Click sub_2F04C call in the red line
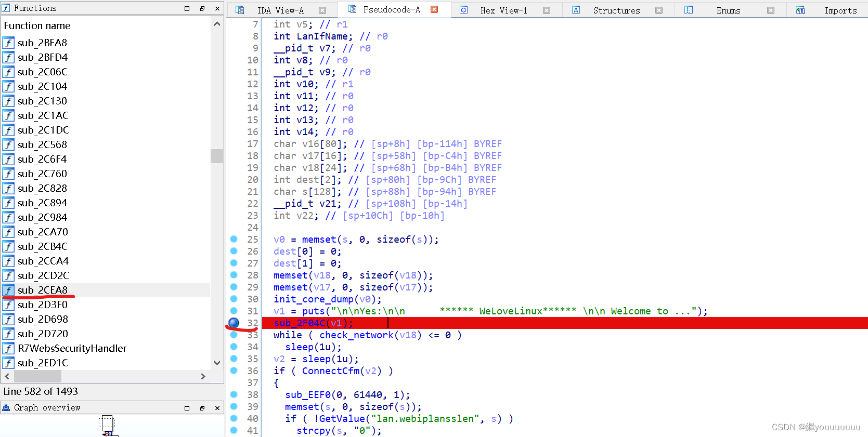The height and width of the screenshot is (437, 868). pyautogui.click(x=299, y=323)
